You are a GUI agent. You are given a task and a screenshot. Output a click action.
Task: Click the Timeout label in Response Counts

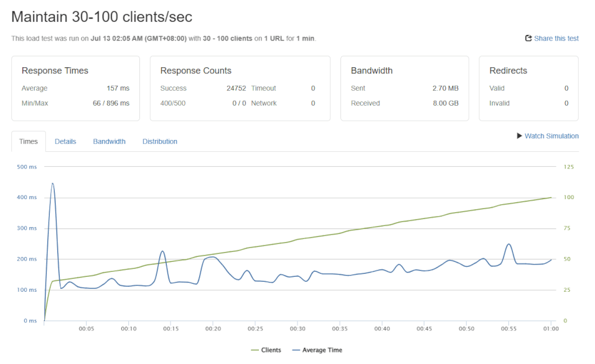(264, 88)
